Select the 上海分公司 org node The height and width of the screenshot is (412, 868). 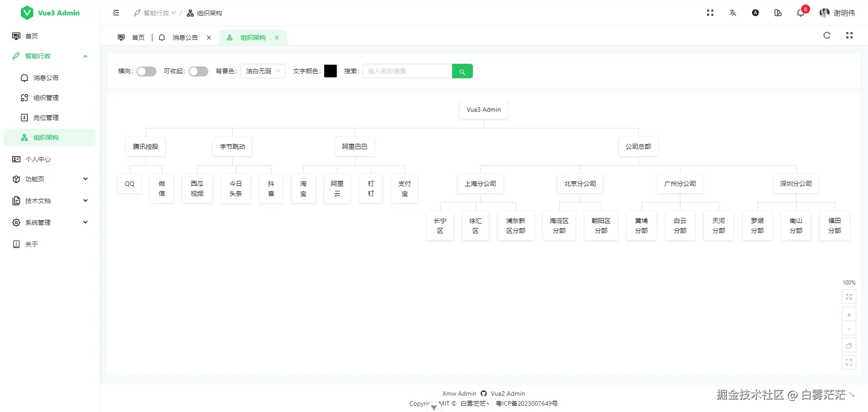coord(481,184)
